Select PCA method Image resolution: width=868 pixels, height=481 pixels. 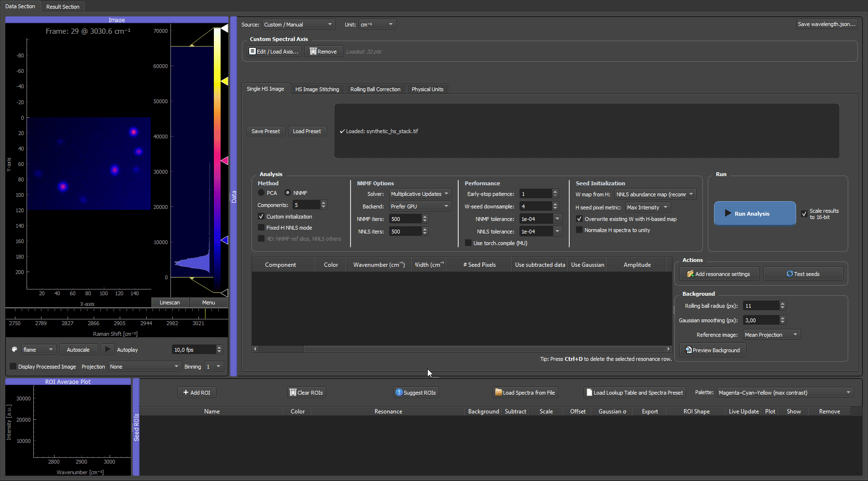pyautogui.click(x=261, y=193)
